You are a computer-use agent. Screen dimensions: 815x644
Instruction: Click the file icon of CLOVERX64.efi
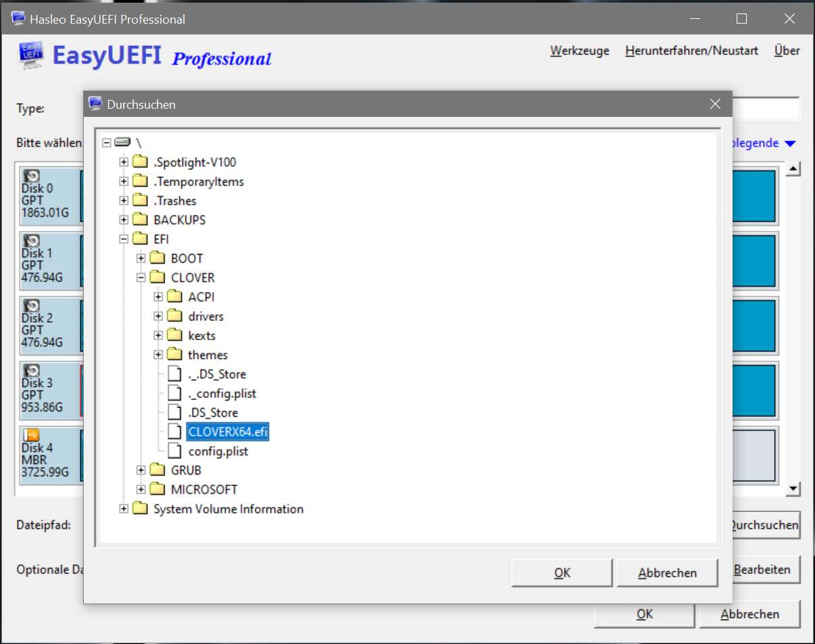(x=175, y=432)
